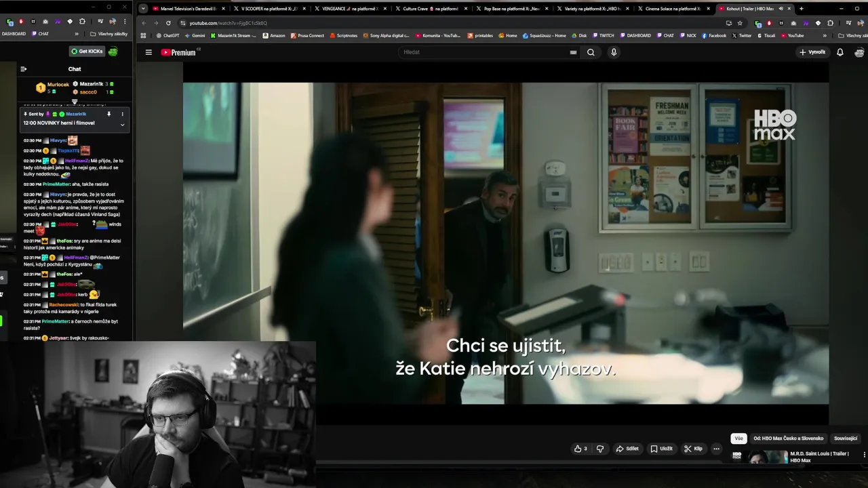Open options of the pinned message (three dots)
The height and width of the screenshot is (488, 868).
tap(122, 114)
